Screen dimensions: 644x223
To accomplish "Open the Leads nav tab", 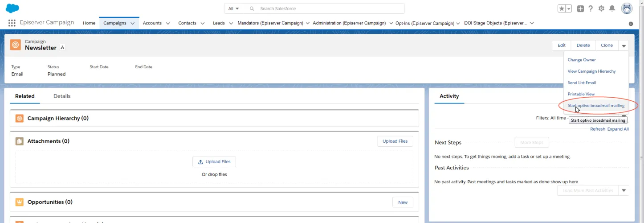I will pyautogui.click(x=219, y=23).
